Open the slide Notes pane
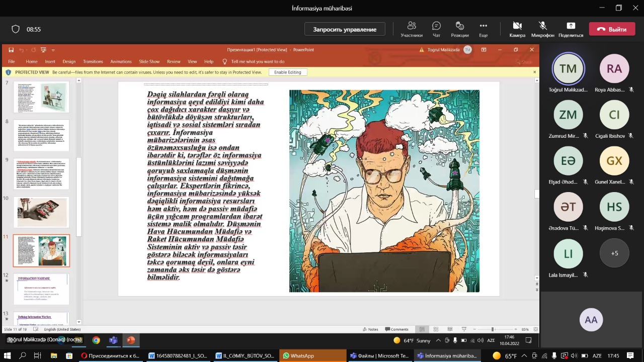This screenshot has height=362, width=644. click(x=370, y=329)
